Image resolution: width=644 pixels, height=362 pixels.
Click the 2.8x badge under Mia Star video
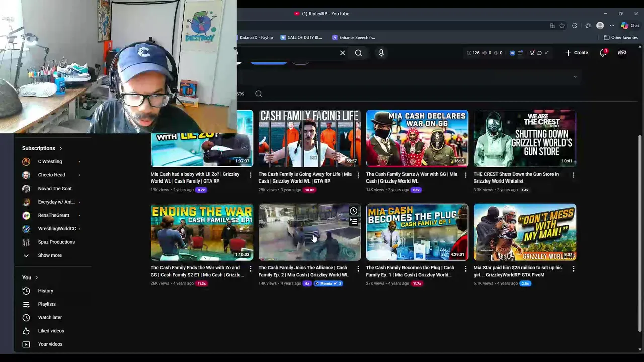click(525, 283)
